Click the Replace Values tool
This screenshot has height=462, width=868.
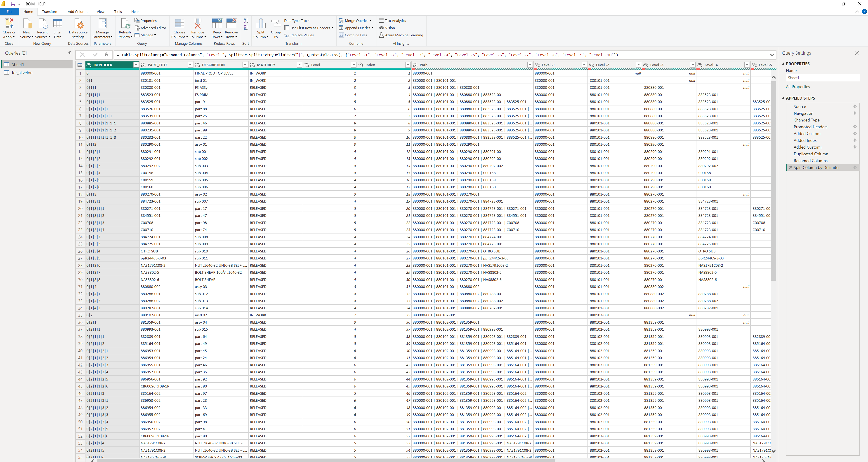[x=299, y=35]
